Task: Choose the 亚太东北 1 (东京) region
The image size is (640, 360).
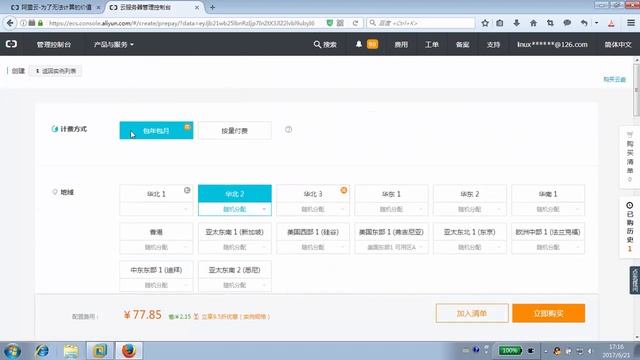Action: point(470,231)
